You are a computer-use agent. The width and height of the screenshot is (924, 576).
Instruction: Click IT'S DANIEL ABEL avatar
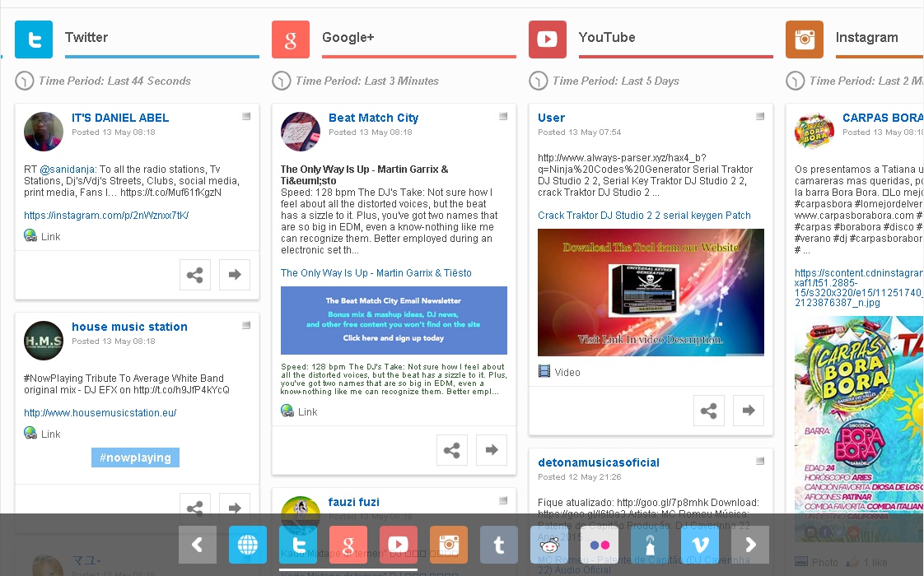pos(44,132)
